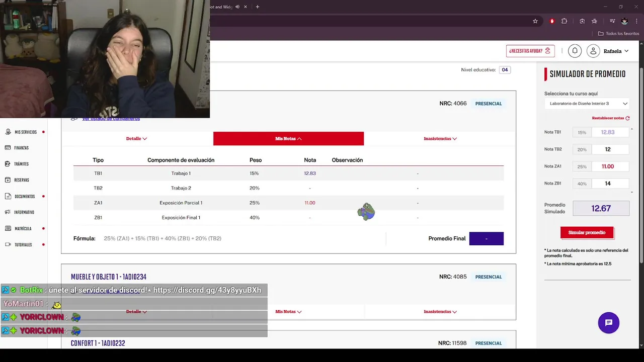Expand Inasistencias for the NRC 4066 course
This screenshot has height=362, width=644.
pyautogui.click(x=440, y=138)
